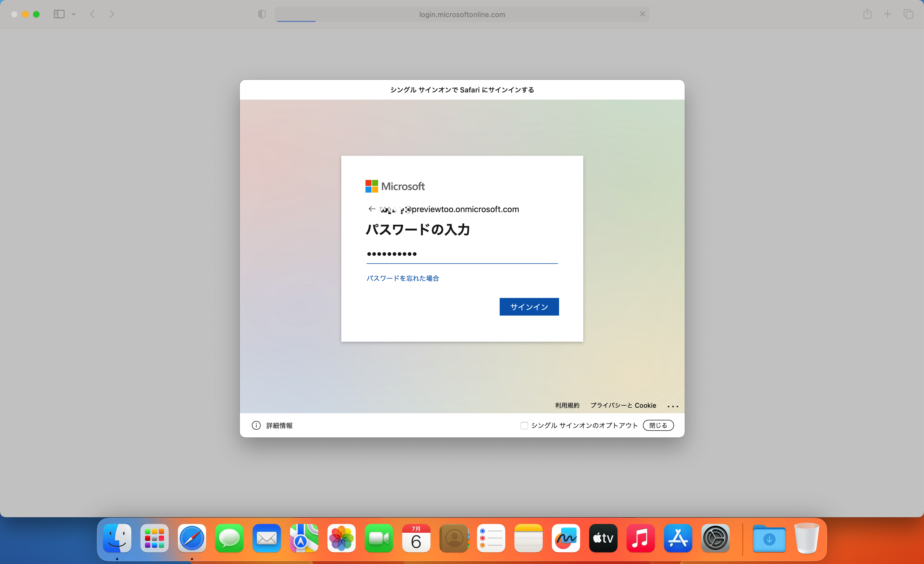Open Reminders from the Dock
This screenshot has width=924, height=564.
(x=491, y=538)
